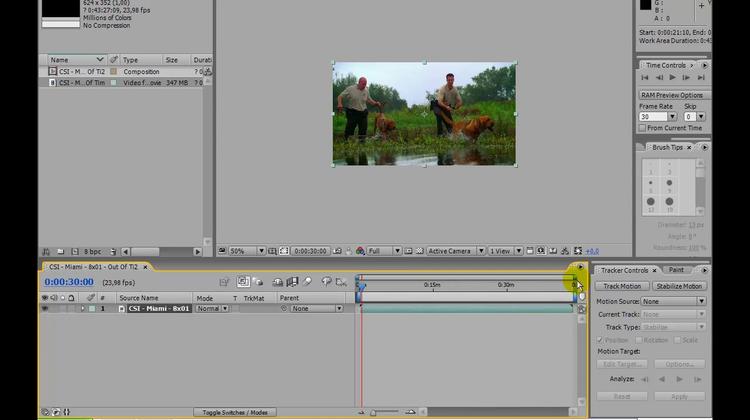Screen dimensions: 750x420
Task: Toggle title/action safe grid icon
Action: pos(272,251)
